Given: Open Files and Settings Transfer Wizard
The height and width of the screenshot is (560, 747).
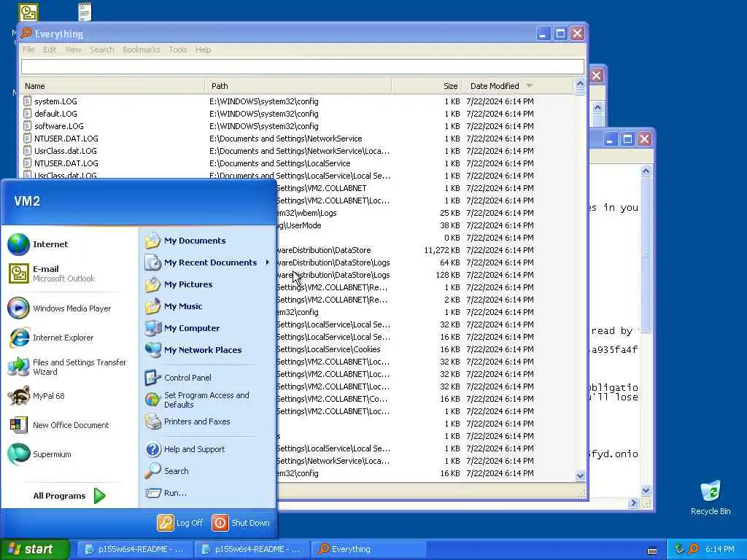Looking at the screenshot, I should pos(67,367).
